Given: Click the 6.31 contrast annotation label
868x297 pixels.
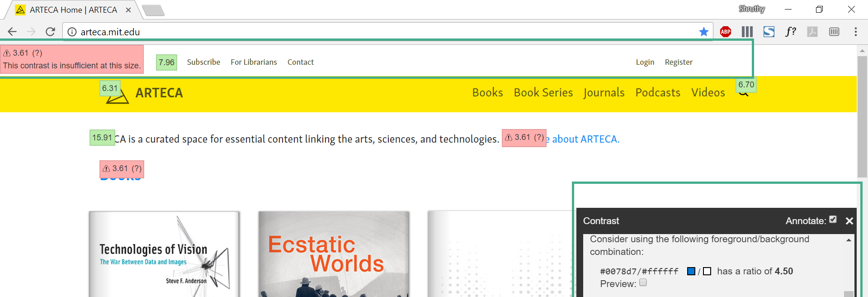Looking at the screenshot, I should pyautogui.click(x=110, y=88).
